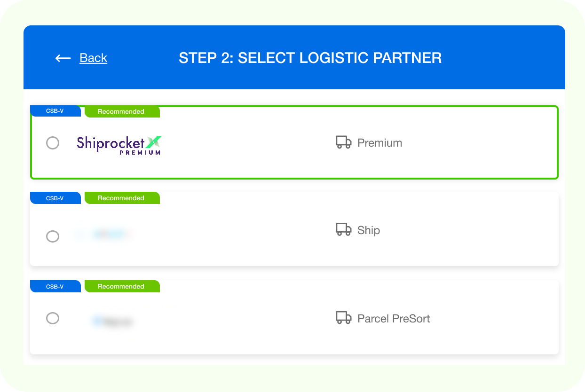Click the CSB-V tag on Parcel PreSort card
The width and height of the screenshot is (585, 392).
(55, 286)
